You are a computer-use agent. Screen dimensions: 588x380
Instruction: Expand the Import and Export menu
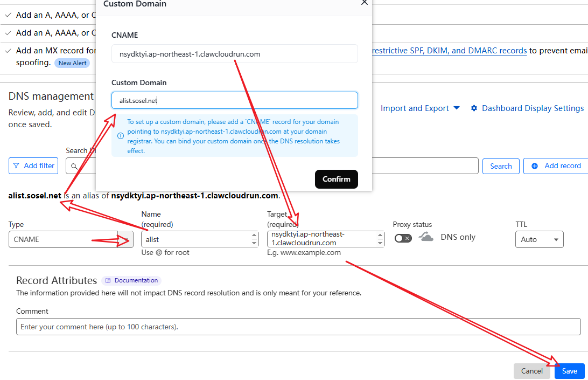(420, 108)
